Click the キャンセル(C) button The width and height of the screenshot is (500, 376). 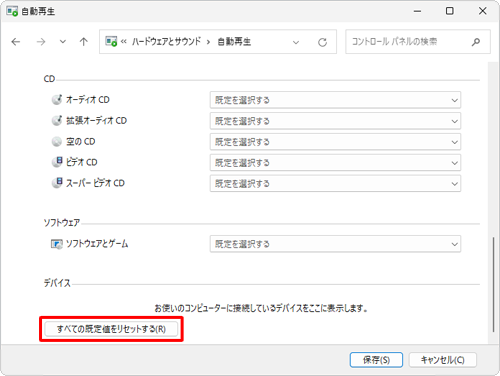[443, 360]
